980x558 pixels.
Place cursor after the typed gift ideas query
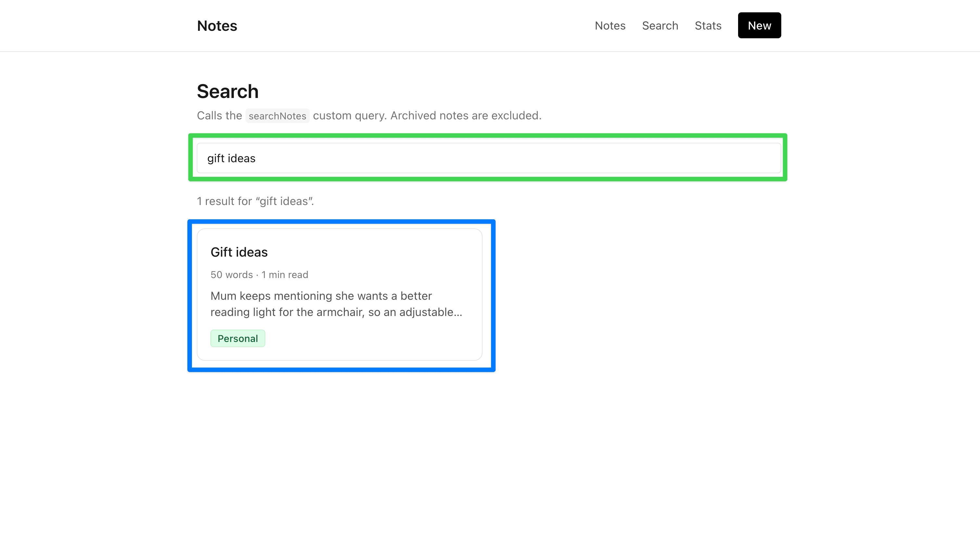point(256,158)
